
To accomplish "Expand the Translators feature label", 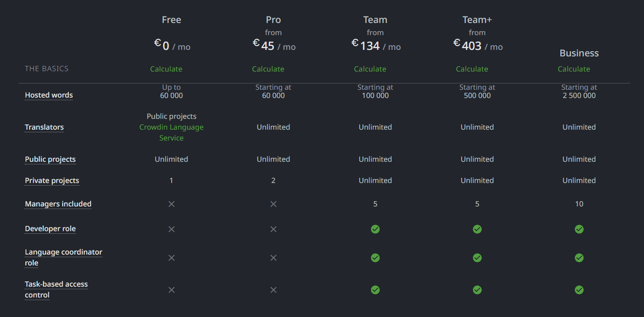I will click(44, 127).
